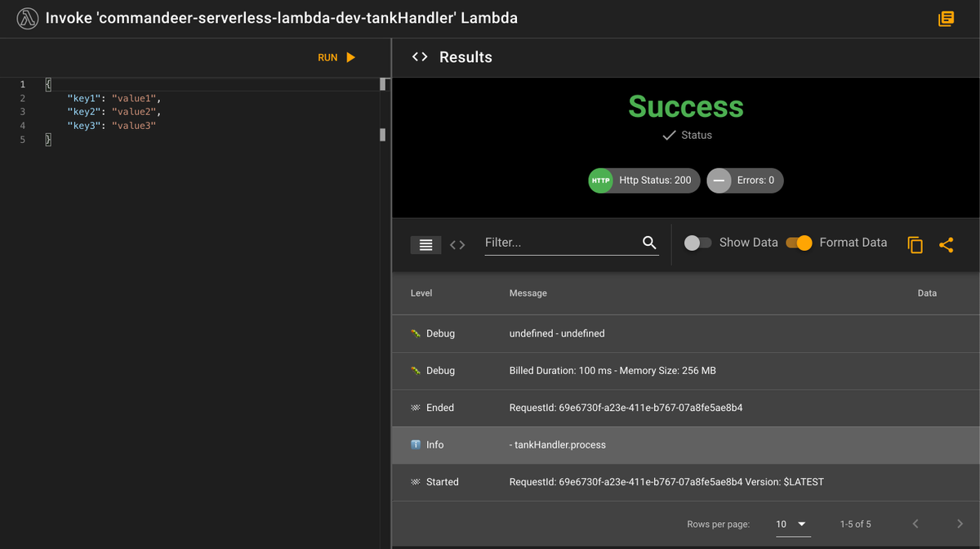
Task: Toggle the Format Data switch off
Action: pos(800,243)
